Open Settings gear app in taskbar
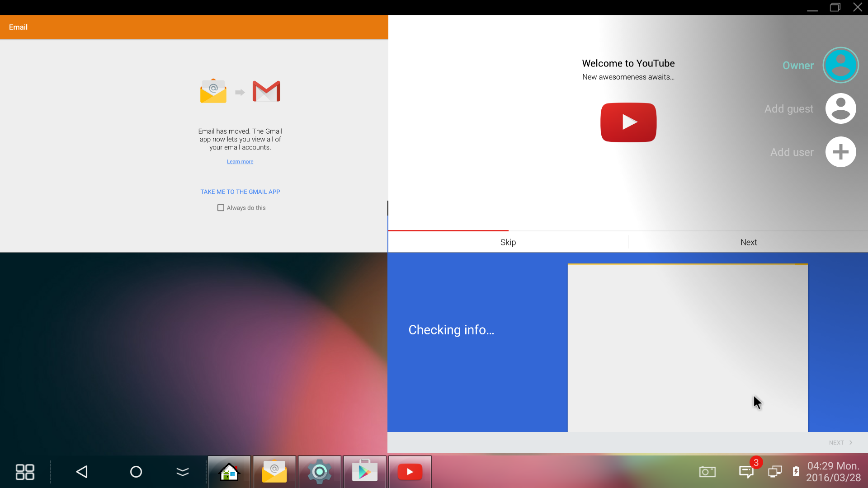The image size is (868, 488). (x=320, y=472)
